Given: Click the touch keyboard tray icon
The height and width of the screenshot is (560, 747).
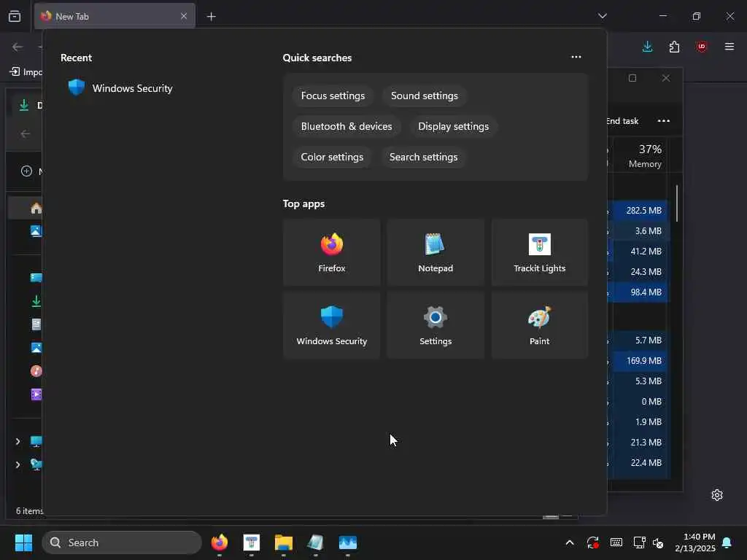Looking at the screenshot, I should point(616,542).
